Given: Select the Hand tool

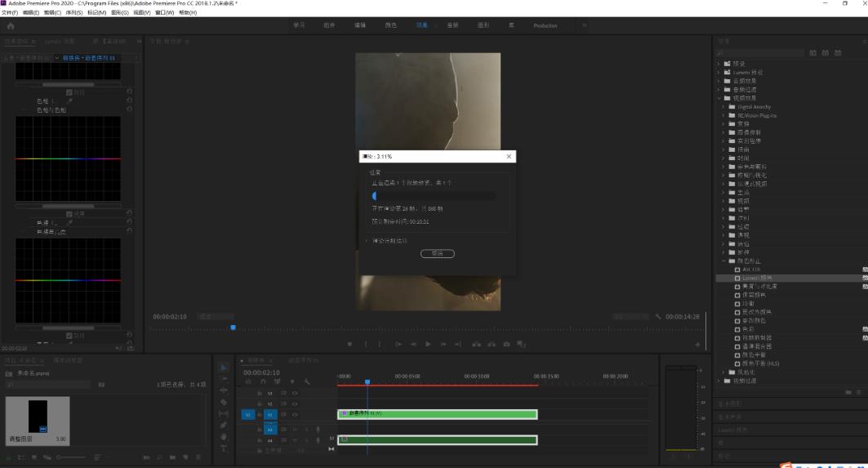Looking at the screenshot, I should 224,436.
